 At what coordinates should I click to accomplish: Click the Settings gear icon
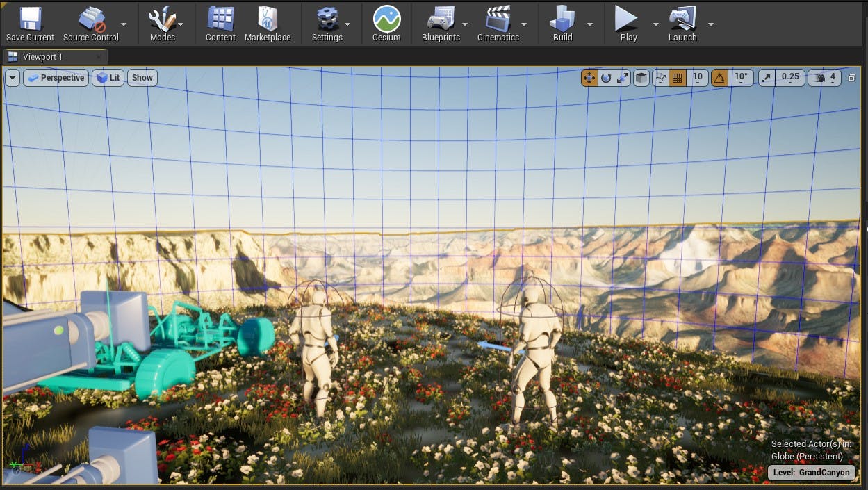[327, 19]
